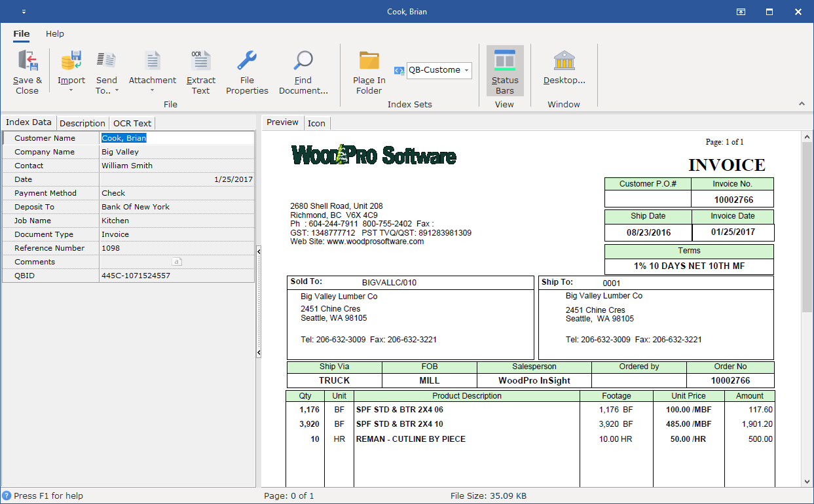The image size is (814, 504).
Task: Click the Save & Close icon
Action: [x=27, y=60]
